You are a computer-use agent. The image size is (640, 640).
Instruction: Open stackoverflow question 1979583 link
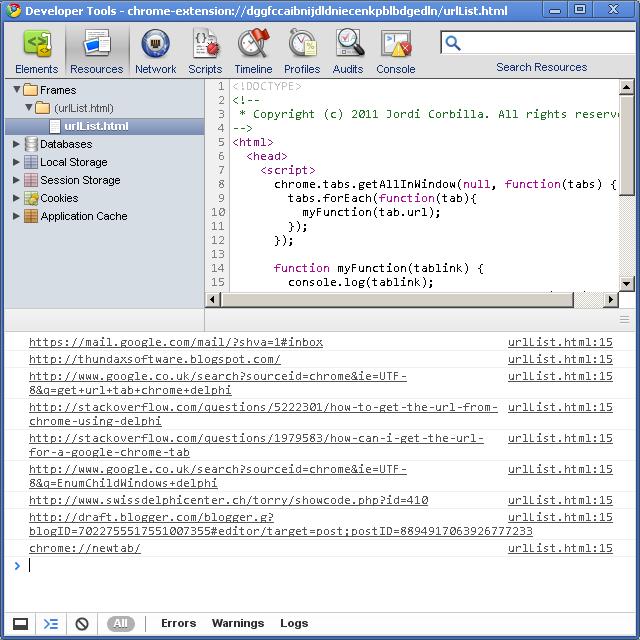coord(256,445)
